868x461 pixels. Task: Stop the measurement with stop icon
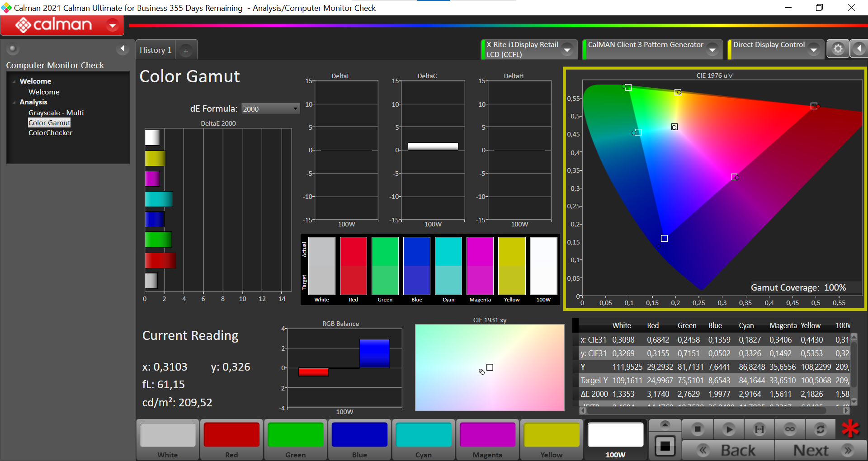pyautogui.click(x=698, y=429)
